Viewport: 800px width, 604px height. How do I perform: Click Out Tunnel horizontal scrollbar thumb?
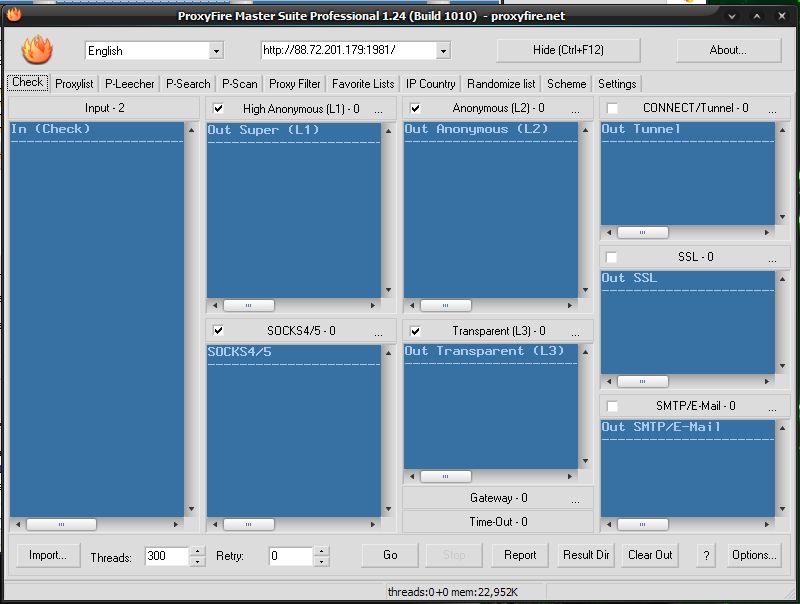(642, 232)
